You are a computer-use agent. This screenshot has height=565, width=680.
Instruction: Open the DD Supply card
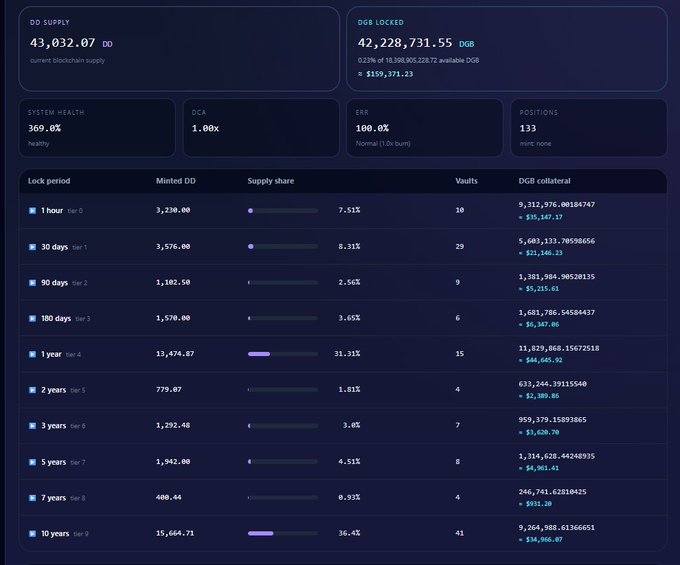click(x=179, y=49)
